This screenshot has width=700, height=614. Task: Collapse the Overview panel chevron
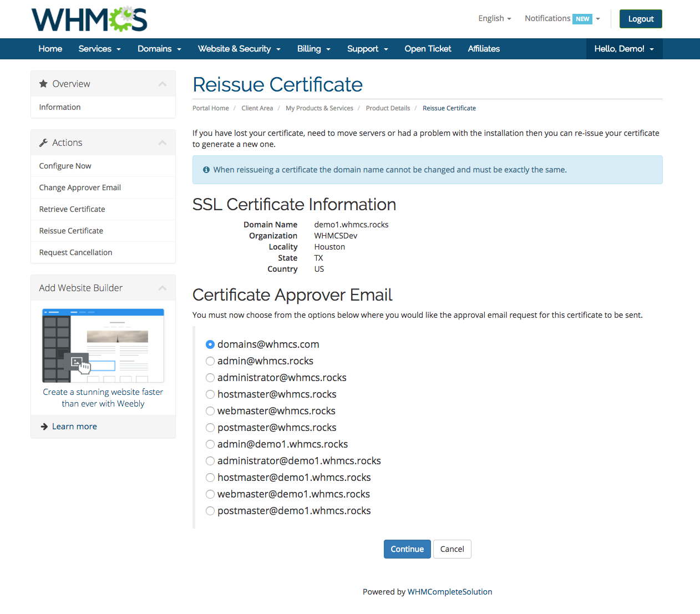(162, 84)
